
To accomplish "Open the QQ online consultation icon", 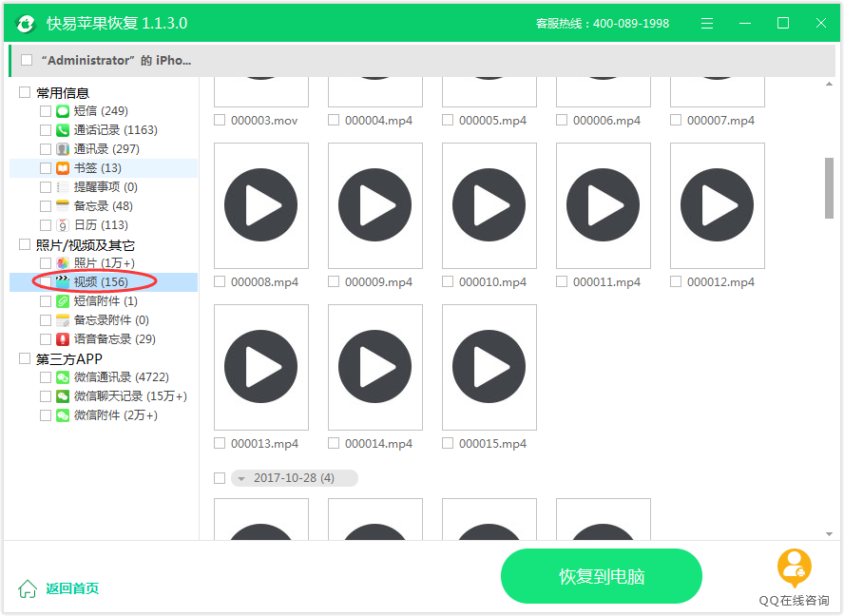I will coord(795,568).
